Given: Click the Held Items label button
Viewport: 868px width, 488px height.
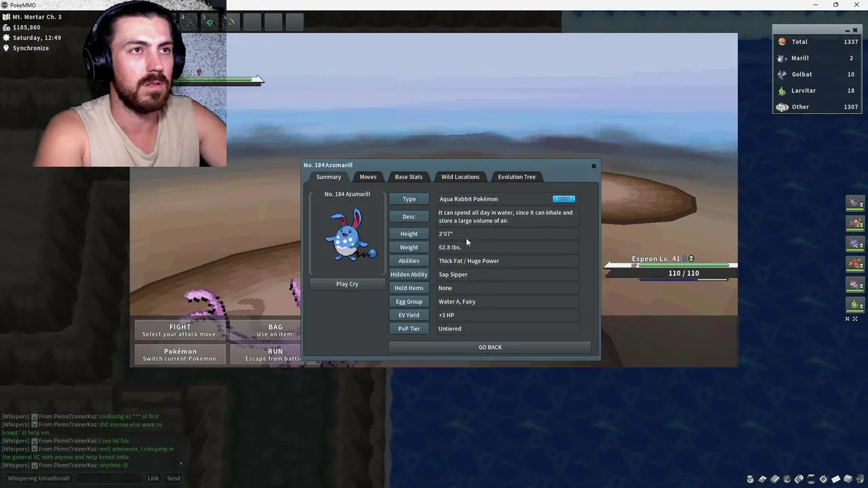Looking at the screenshot, I should pyautogui.click(x=409, y=288).
